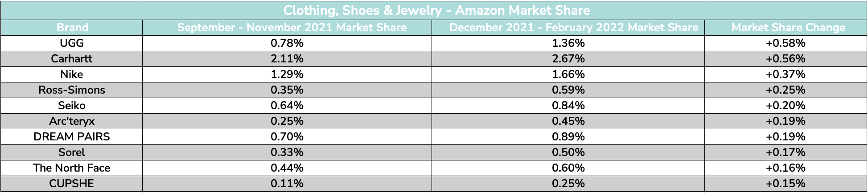Select the Carhartt brand cell
The width and height of the screenshot is (868, 193).
(x=72, y=59)
